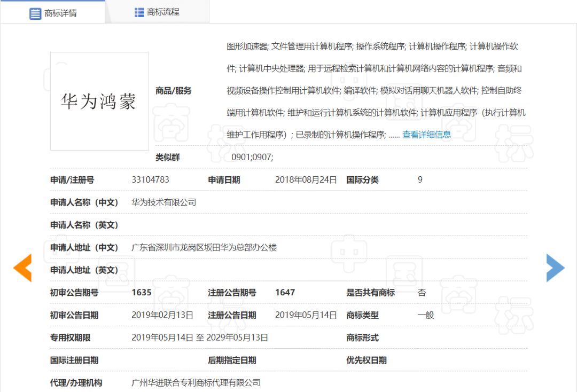Go to previous trademark with orange arrow
Viewport: 577px width, 392px height.
(22, 268)
